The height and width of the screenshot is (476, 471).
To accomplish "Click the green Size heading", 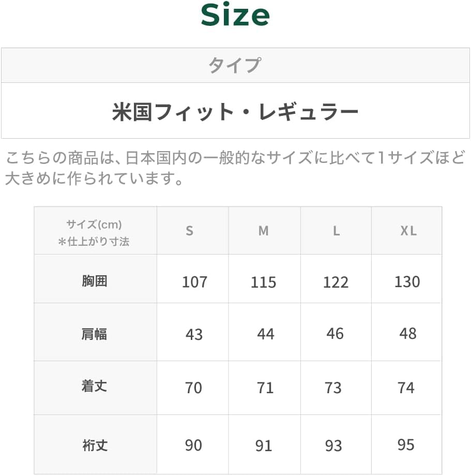I will (x=235, y=16).
